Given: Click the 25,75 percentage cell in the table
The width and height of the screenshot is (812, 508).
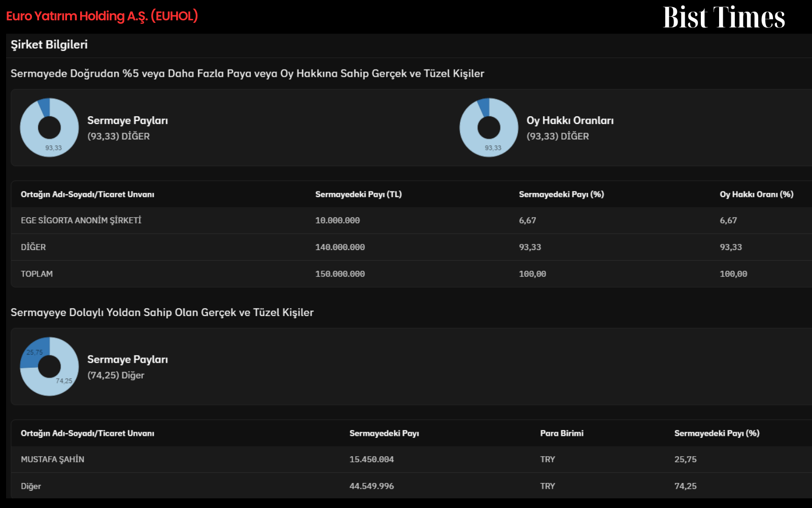Looking at the screenshot, I should (685, 459).
